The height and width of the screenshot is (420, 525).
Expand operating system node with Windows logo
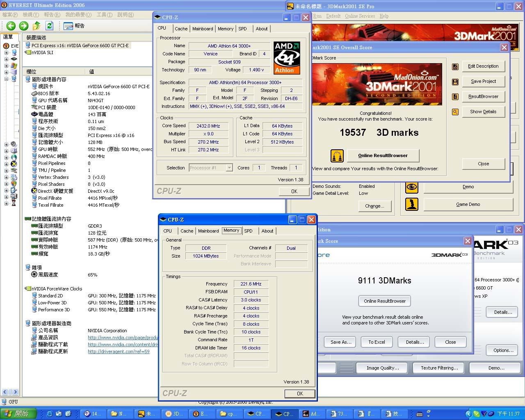(x=6, y=66)
